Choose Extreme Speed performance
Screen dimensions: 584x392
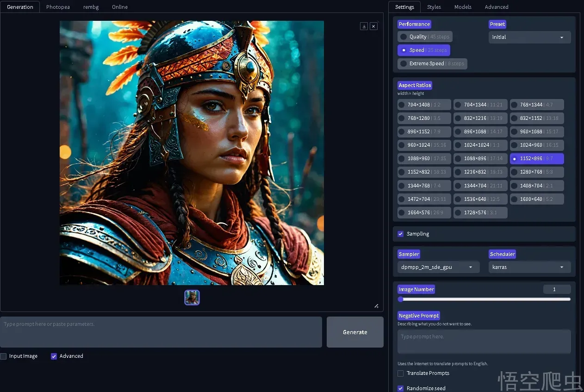click(x=432, y=63)
